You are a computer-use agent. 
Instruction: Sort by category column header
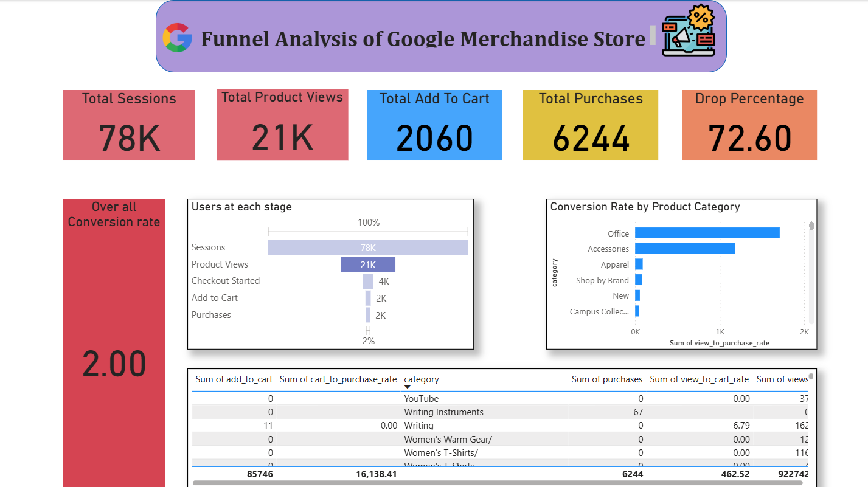coord(422,379)
